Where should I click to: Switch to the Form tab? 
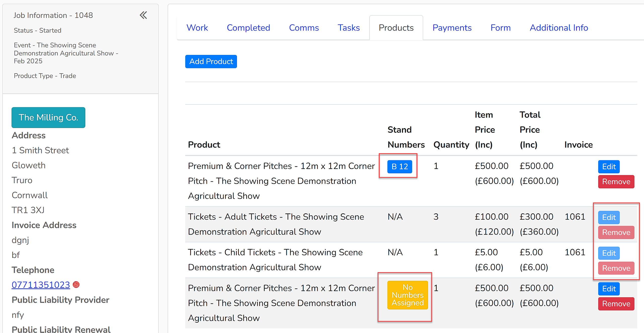(501, 28)
